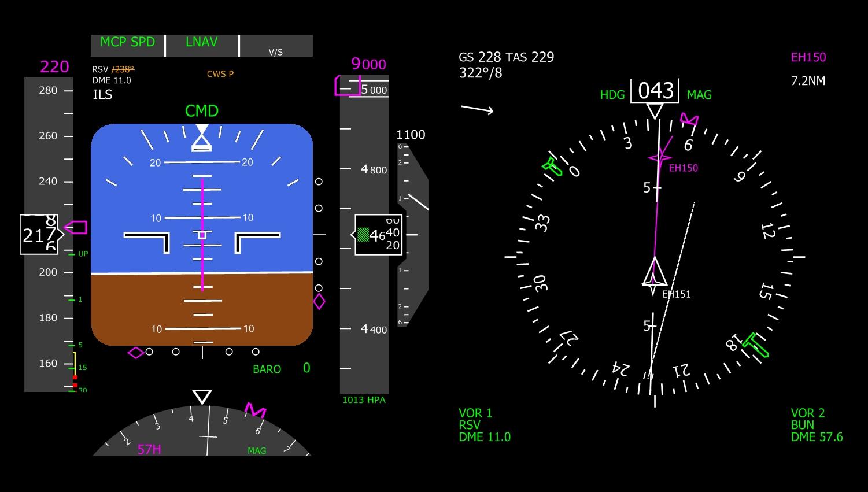Click the active waypoint EH150 label top right

tap(808, 57)
